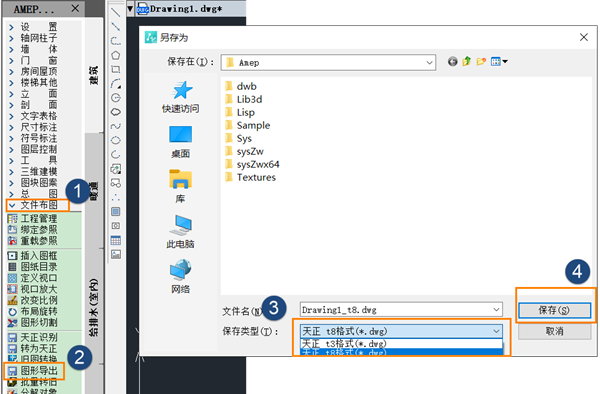
Task: Select the sysZw folder
Action: click(245, 151)
